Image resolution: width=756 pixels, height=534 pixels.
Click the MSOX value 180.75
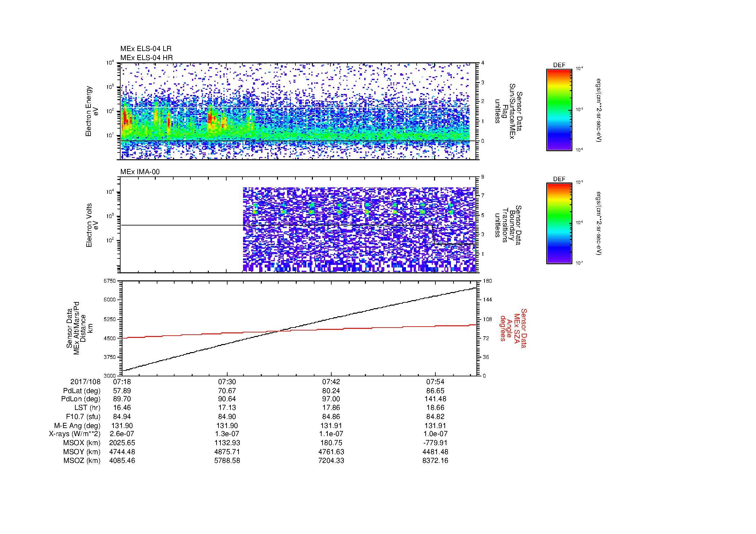click(x=331, y=443)
